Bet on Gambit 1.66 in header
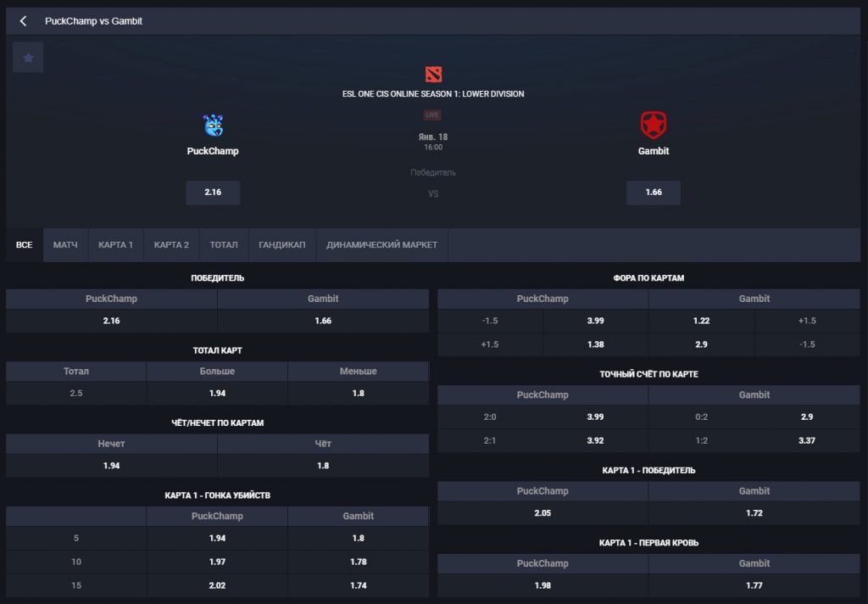This screenshot has height=604, width=868. (x=654, y=193)
